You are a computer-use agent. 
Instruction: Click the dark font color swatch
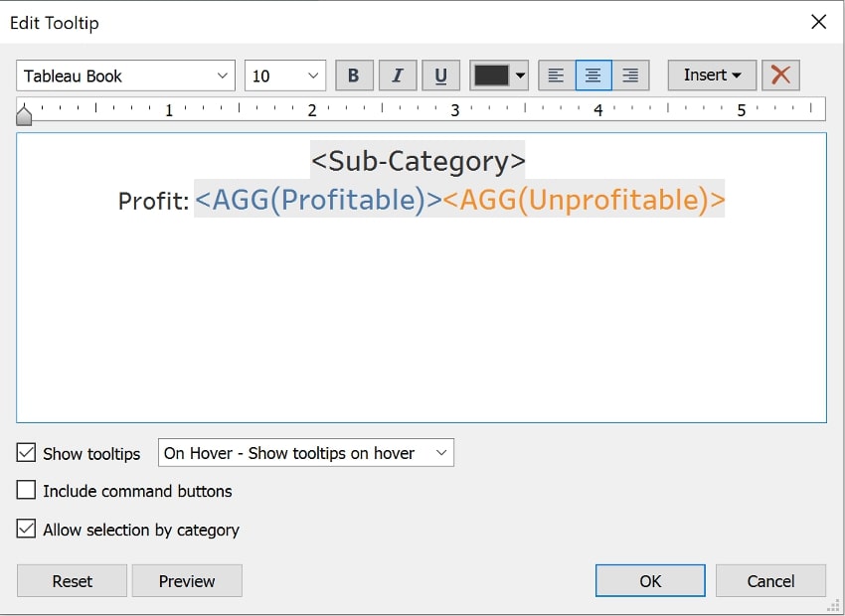point(491,76)
